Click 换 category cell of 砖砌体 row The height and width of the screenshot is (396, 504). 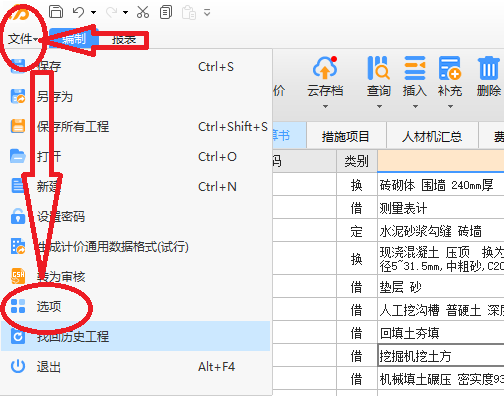[357, 184]
